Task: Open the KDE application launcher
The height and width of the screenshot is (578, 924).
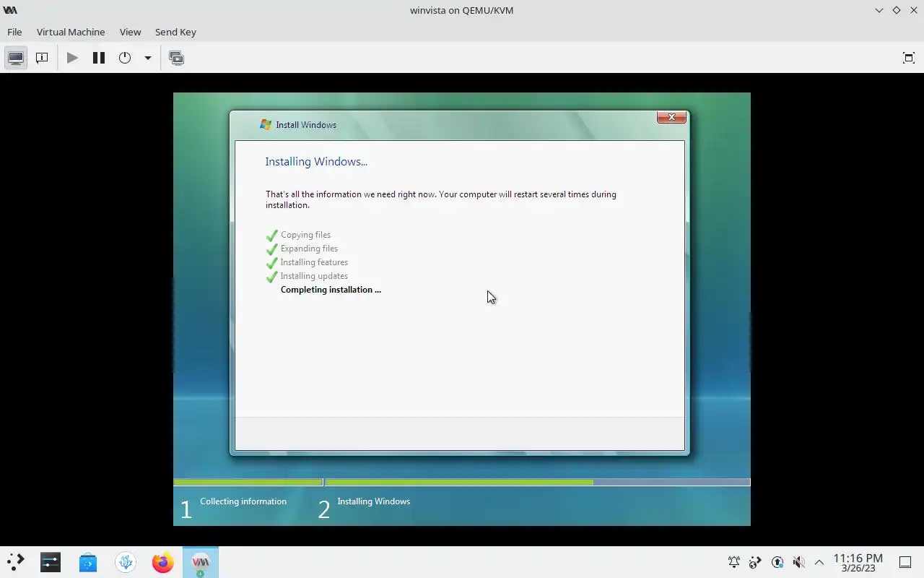Action: pyautogui.click(x=16, y=562)
